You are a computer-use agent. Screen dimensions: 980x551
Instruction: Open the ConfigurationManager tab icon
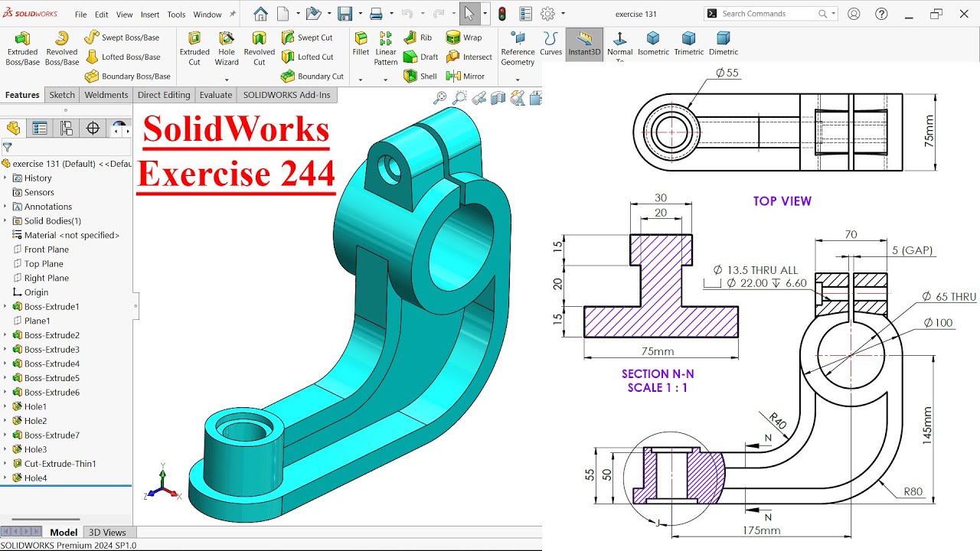coord(67,129)
